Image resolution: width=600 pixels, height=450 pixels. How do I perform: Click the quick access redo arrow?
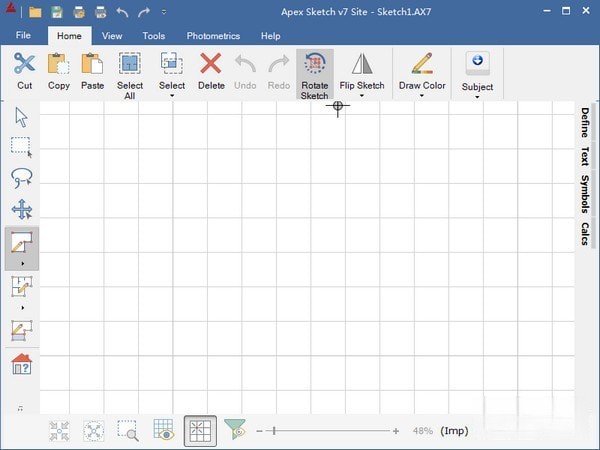point(144,12)
